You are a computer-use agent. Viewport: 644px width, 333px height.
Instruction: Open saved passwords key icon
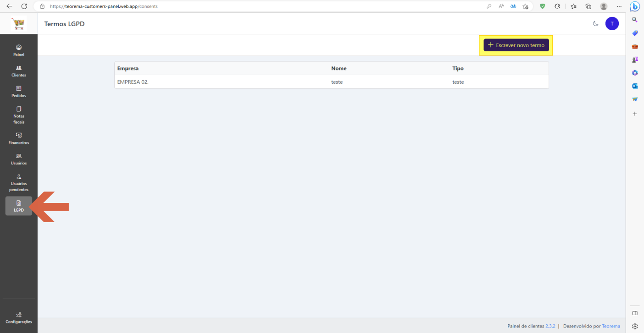[489, 6]
